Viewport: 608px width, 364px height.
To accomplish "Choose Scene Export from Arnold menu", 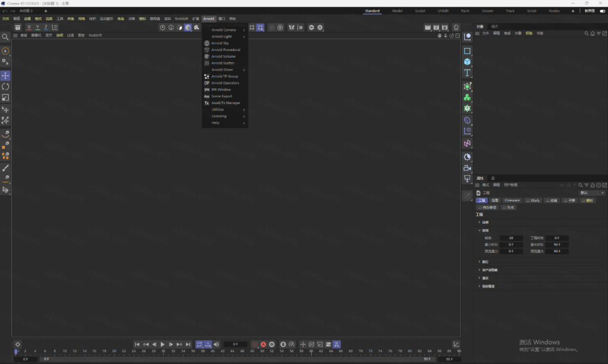I will (221, 96).
